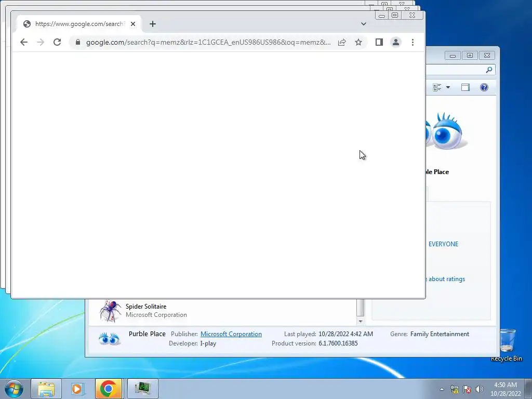Click the Purble Place eyes preview image
The image size is (532, 399).
point(446,131)
